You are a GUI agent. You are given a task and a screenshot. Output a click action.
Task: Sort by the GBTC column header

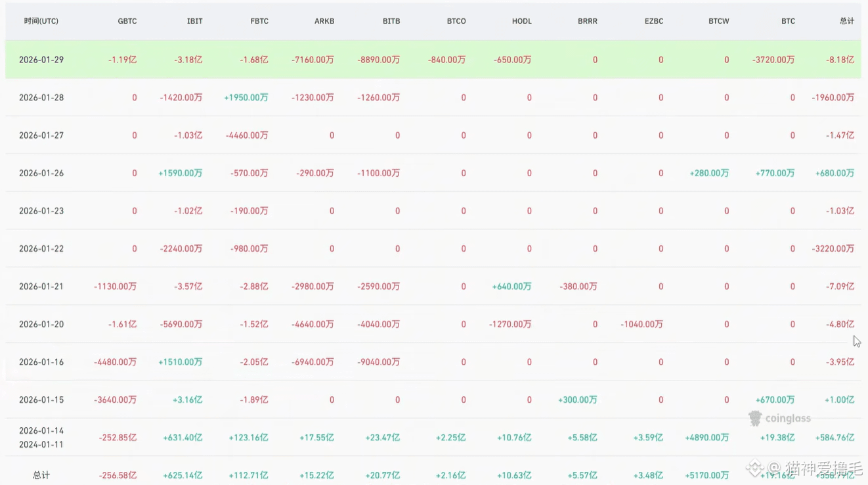[127, 21]
